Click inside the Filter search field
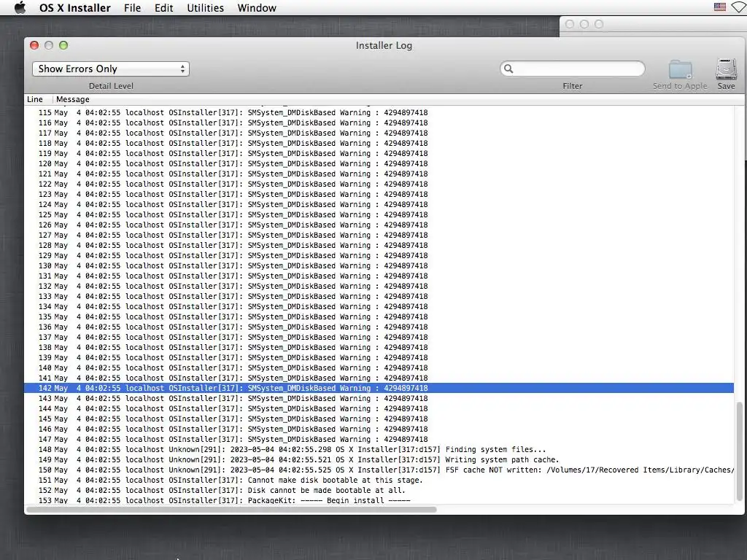The width and height of the screenshot is (747, 560). point(572,69)
